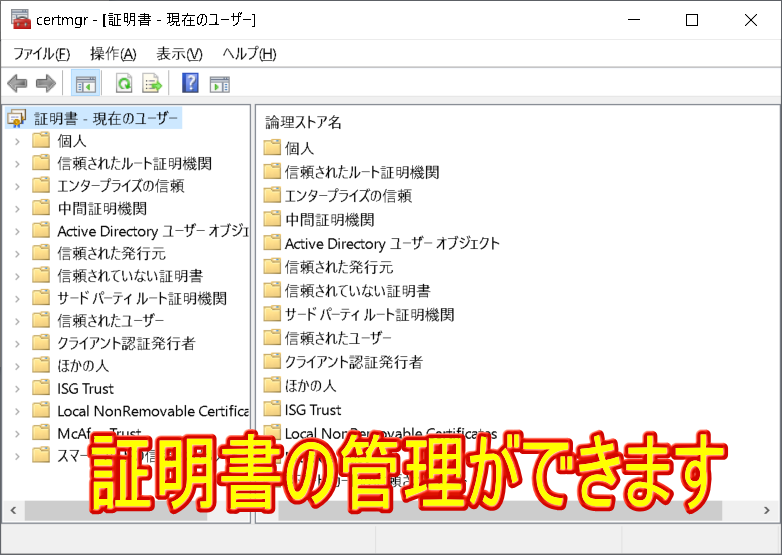The width and height of the screenshot is (782, 555).
Task: Select ほかの人 in left tree
Action: point(83,366)
